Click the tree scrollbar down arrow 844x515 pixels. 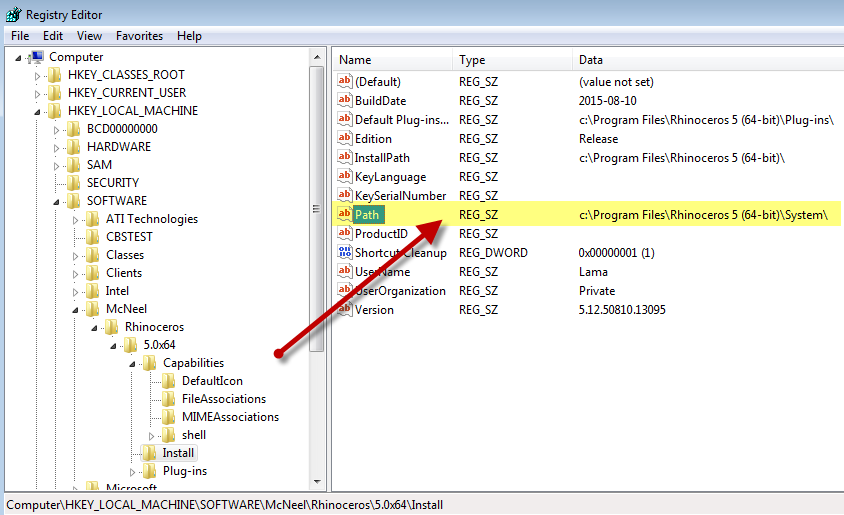pos(317,482)
